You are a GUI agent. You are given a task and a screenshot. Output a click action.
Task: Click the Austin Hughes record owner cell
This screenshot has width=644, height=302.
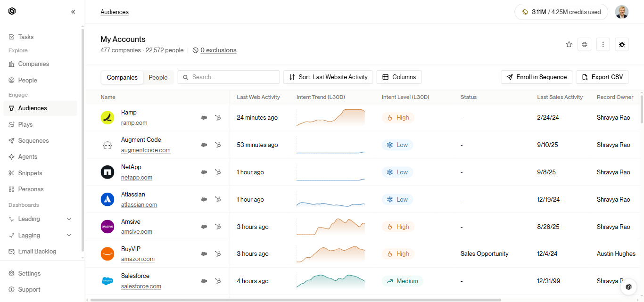(616, 254)
